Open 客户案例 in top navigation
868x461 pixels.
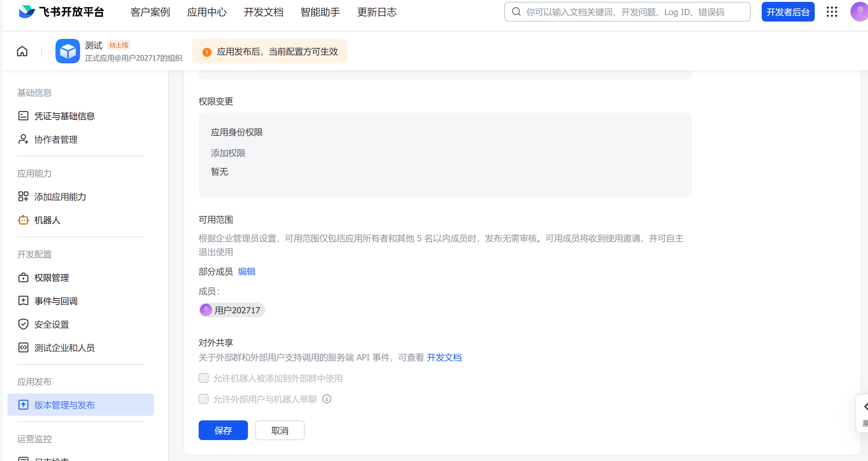150,12
